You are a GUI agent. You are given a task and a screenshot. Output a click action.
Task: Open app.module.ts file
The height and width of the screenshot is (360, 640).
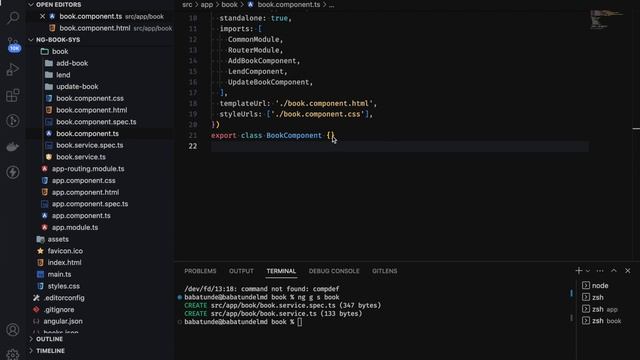pyautogui.click(x=75, y=227)
